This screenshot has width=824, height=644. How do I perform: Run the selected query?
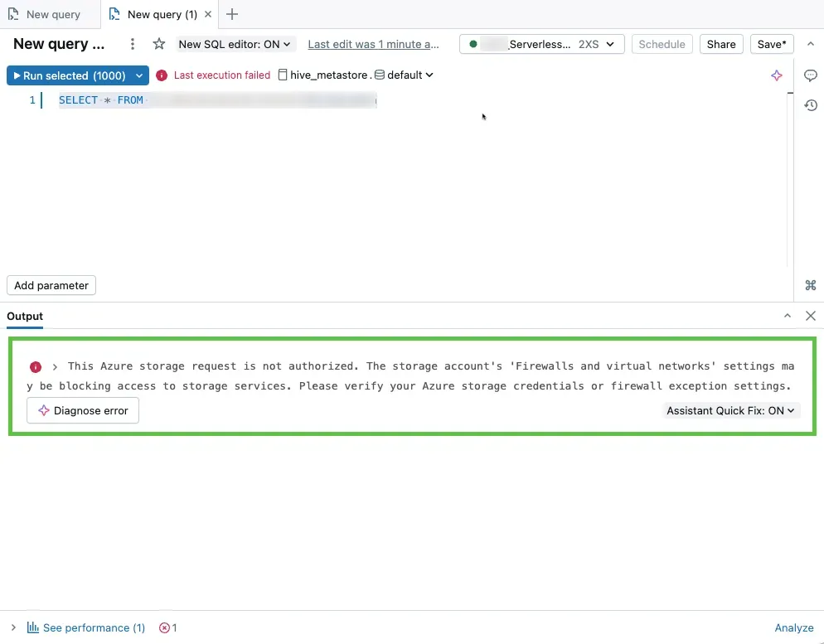(x=69, y=75)
